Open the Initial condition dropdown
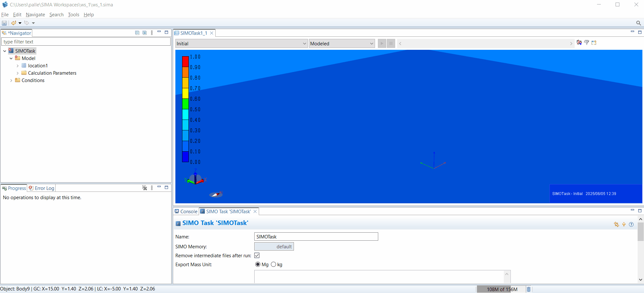The height and width of the screenshot is (293, 644). pyautogui.click(x=241, y=44)
